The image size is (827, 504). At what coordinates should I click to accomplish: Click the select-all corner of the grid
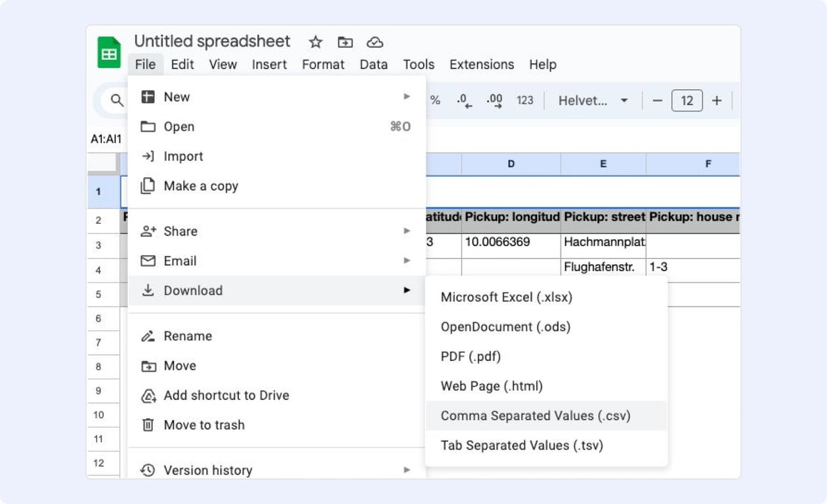point(103,164)
